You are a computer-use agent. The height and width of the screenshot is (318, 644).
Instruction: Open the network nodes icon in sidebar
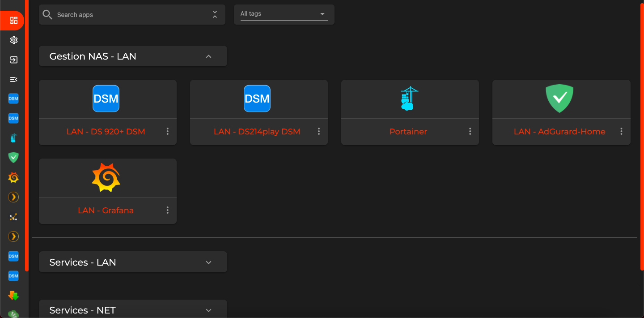tap(13, 217)
